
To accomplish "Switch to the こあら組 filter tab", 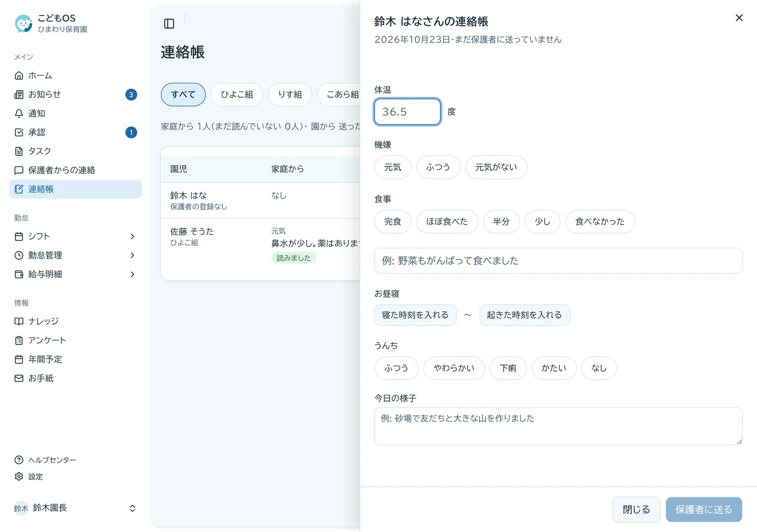I will 339,95.
